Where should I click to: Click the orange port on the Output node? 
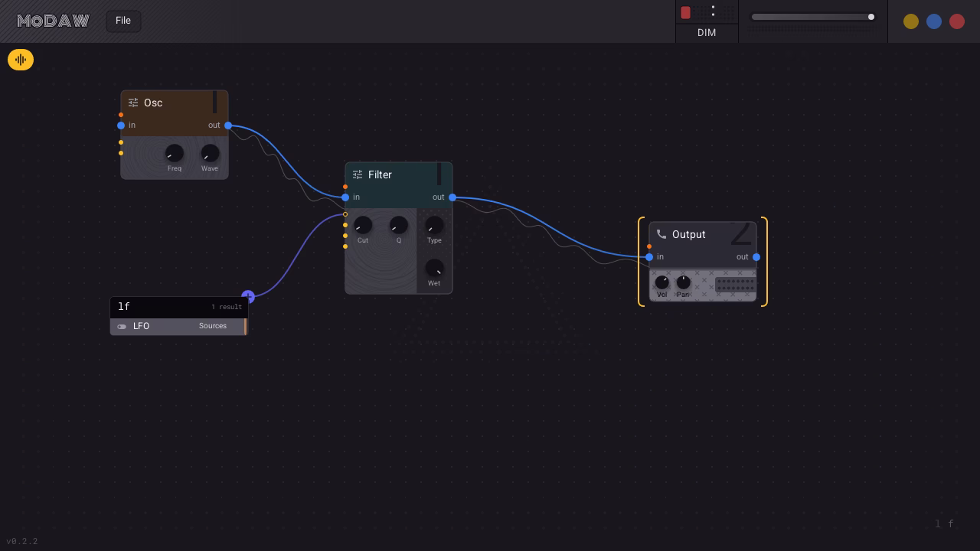point(649,246)
